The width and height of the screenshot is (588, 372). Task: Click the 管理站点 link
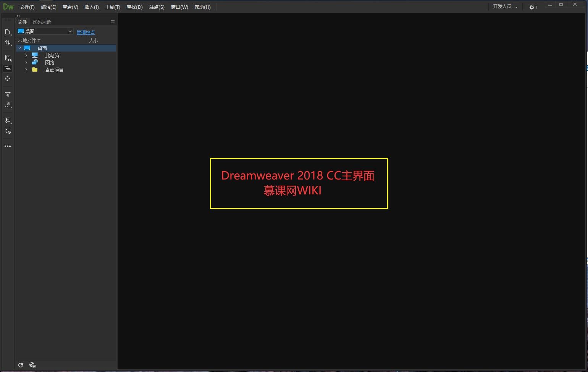point(86,32)
